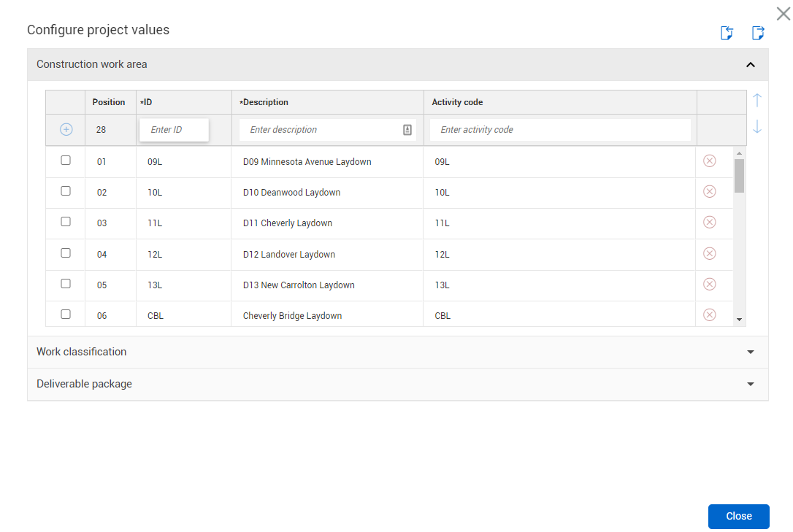Delete the 11L Cheverly Laydown row

point(710,223)
